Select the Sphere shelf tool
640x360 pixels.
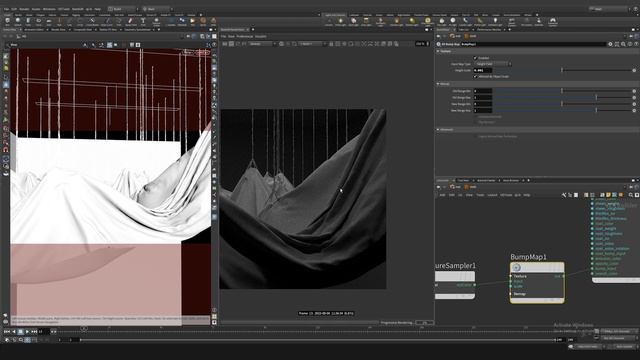(18, 22)
